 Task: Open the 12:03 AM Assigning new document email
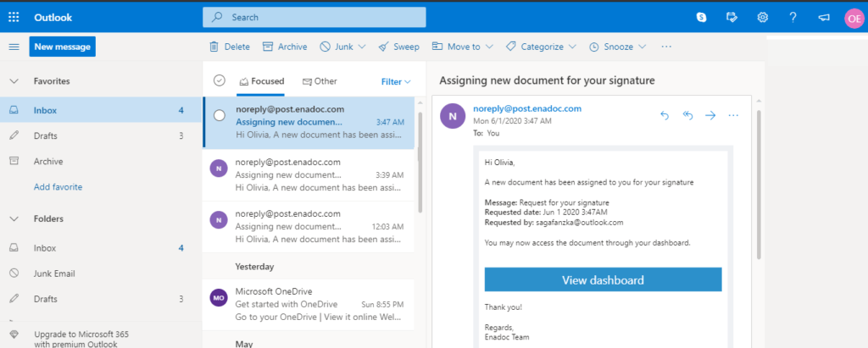(x=309, y=227)
